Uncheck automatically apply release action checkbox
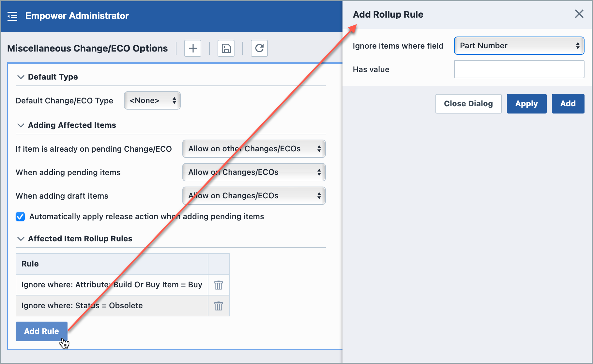Image resolution: width=593 pixels, height=364 pixels. click(20, 217)
